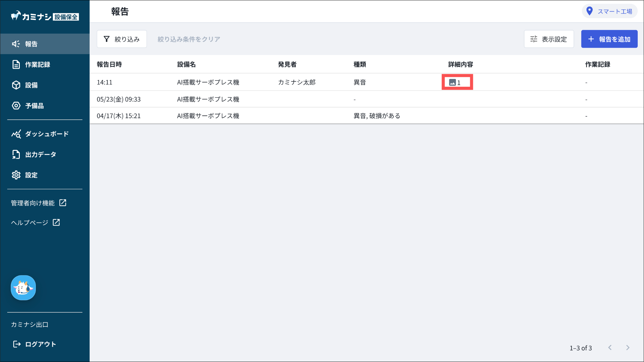644x362 pixels.
Task: Click the cube icon for 設備
Action: point(16,85)
